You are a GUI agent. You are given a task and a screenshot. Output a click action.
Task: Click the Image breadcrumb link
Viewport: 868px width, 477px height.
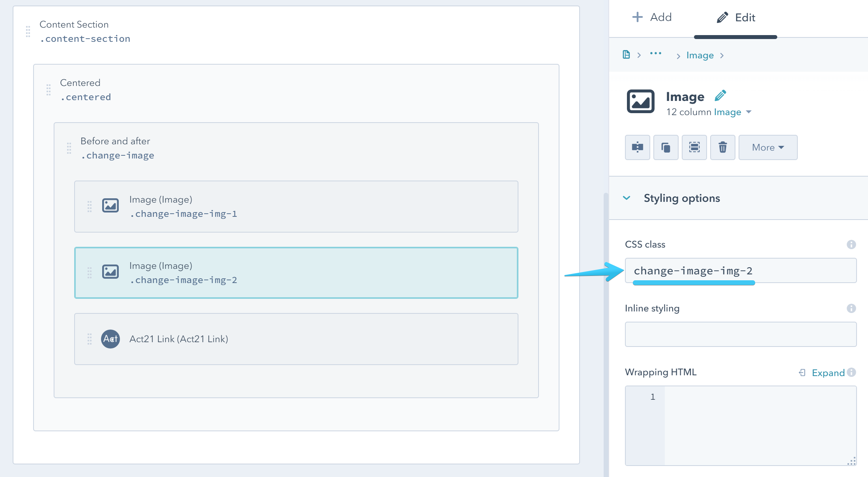[x=700, y=55]
